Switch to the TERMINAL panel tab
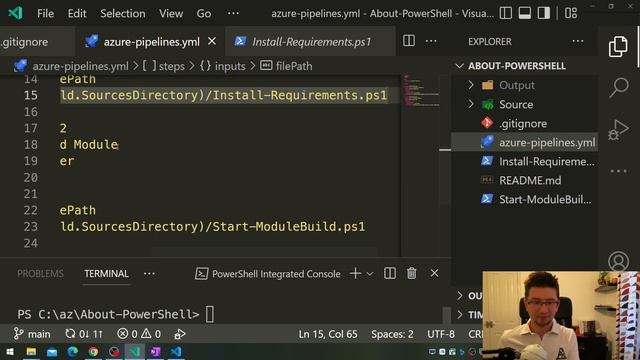 106,273
